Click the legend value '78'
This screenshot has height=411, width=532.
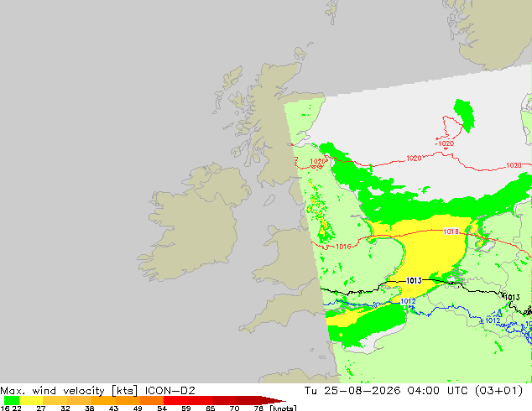coord(258,408)
